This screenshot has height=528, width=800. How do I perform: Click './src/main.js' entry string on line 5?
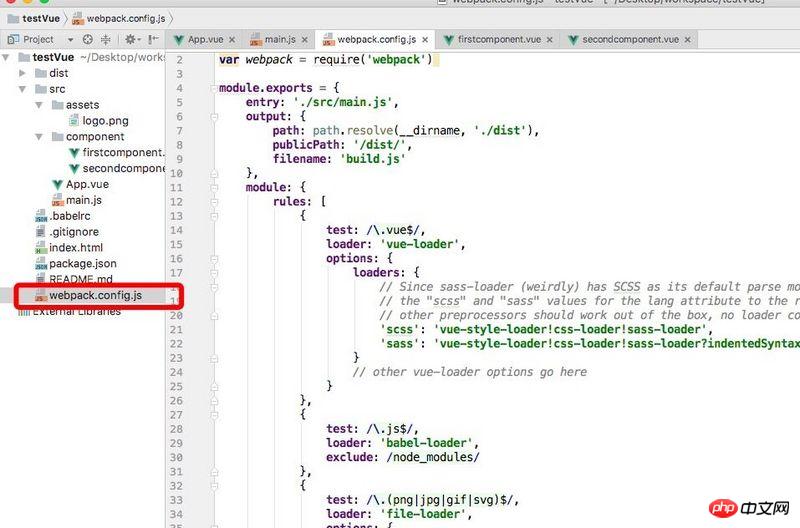[x=342, y=102]
